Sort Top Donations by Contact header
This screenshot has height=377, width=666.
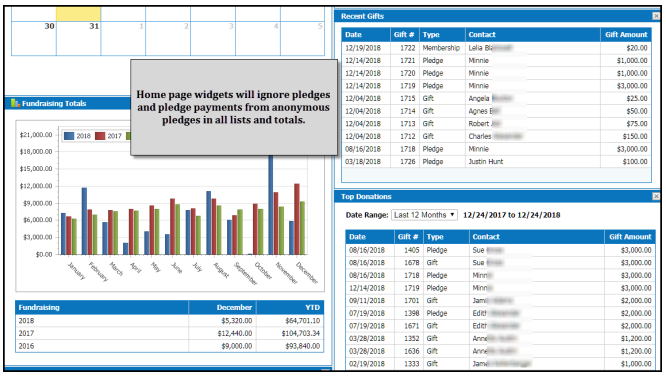[x=537, y=237]
